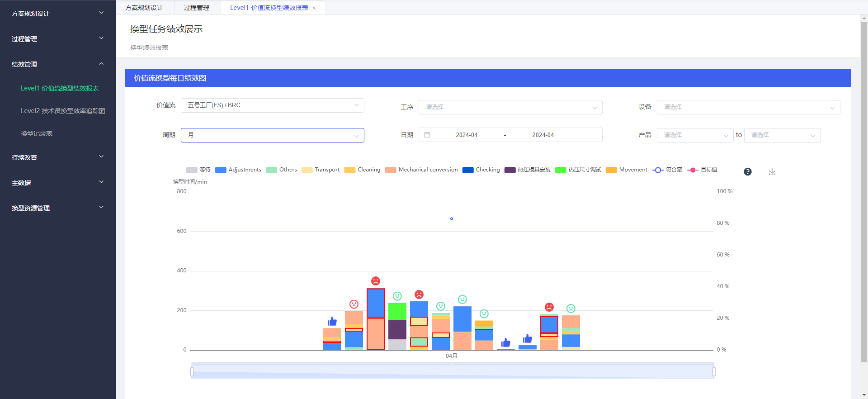868x399 pixels.
Task: Toggle 等待 legend series
Action: click(198, 170)
